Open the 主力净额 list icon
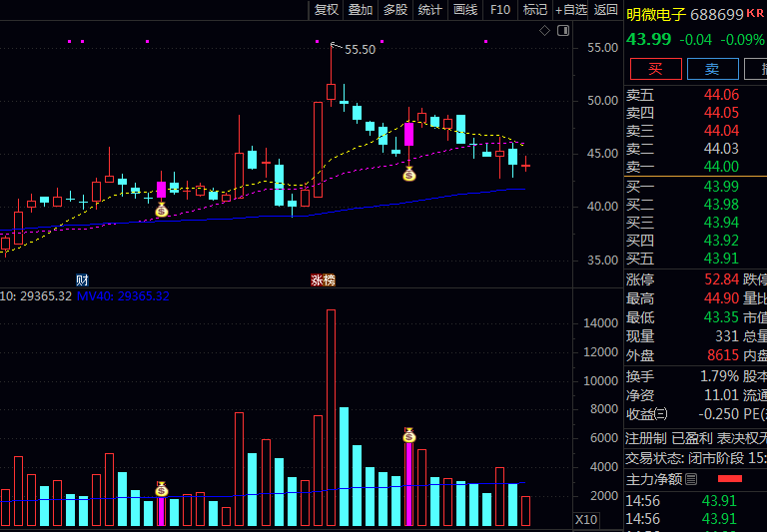767x532 pixels. click(691, 479)
